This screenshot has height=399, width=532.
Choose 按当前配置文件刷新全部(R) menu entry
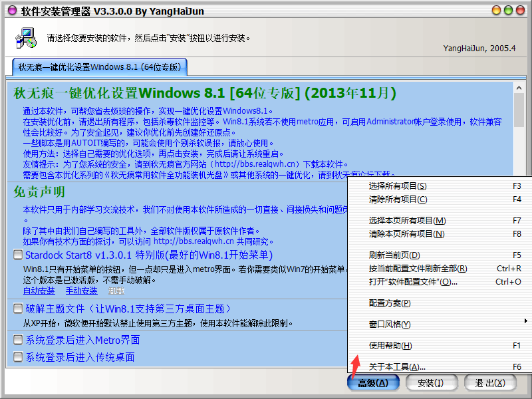pos(440,269)
